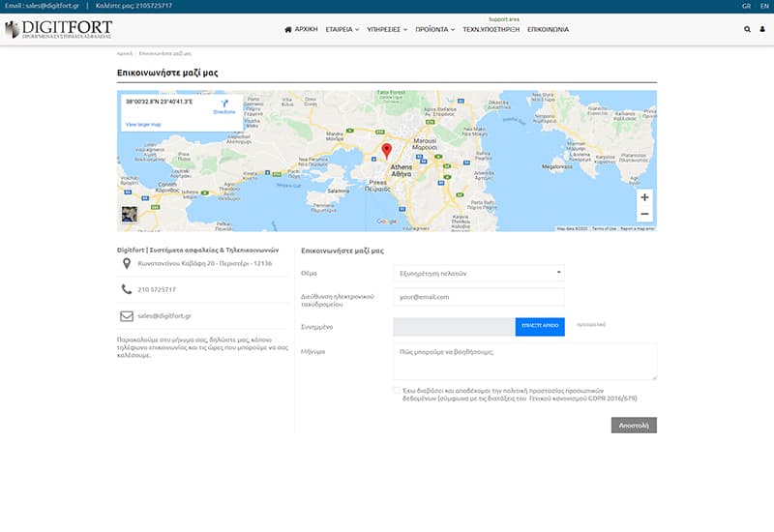The width and height of the screenshot is (774, 532).
Task: Click the address location marker icon
Action: [127, 263]
